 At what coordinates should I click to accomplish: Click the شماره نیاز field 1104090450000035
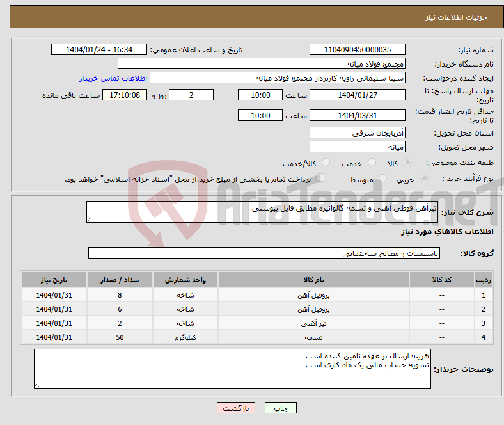[x=357, y=49]
